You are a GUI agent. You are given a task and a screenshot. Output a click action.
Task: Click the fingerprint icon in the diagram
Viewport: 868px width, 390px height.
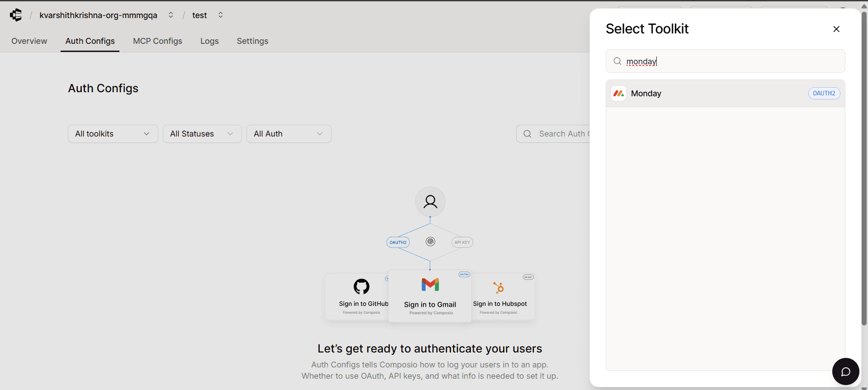431,242
